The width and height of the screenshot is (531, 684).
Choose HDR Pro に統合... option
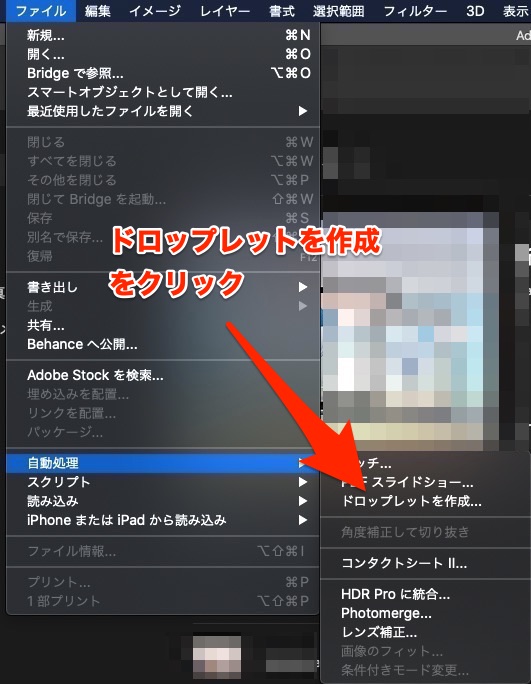(x=395, y=594)
